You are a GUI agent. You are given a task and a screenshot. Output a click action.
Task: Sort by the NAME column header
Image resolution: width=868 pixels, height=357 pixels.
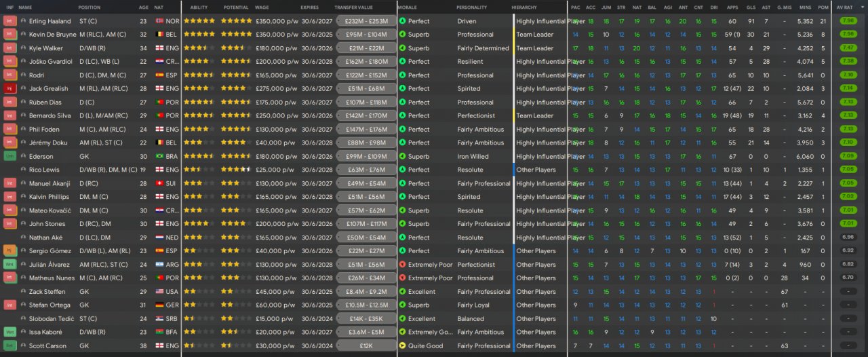pos(25,7)
